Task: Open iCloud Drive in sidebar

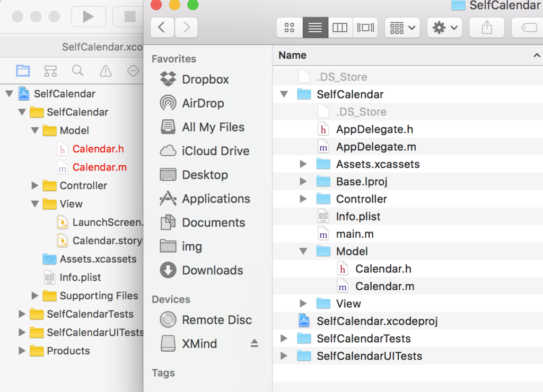Action: pos(205,151)
